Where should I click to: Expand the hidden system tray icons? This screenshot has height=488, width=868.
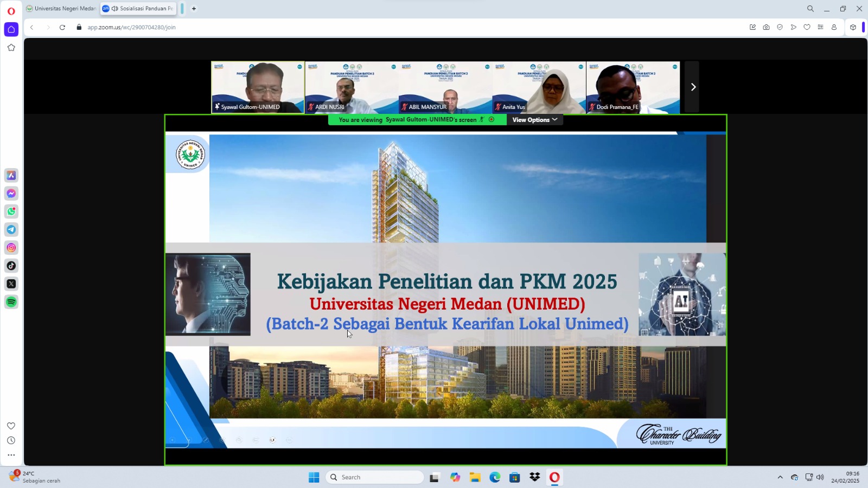tap(780, 477)
